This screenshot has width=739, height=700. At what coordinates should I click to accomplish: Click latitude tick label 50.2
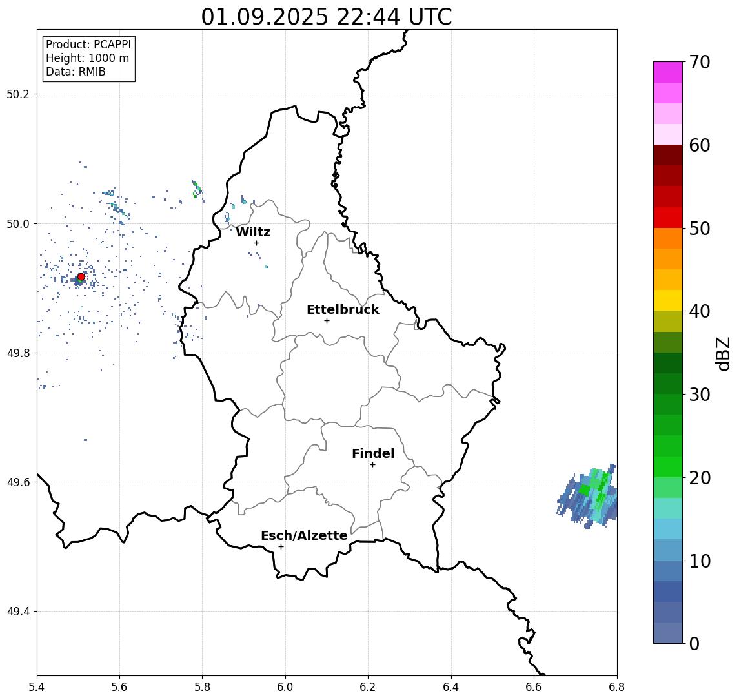tap(18, 94)
